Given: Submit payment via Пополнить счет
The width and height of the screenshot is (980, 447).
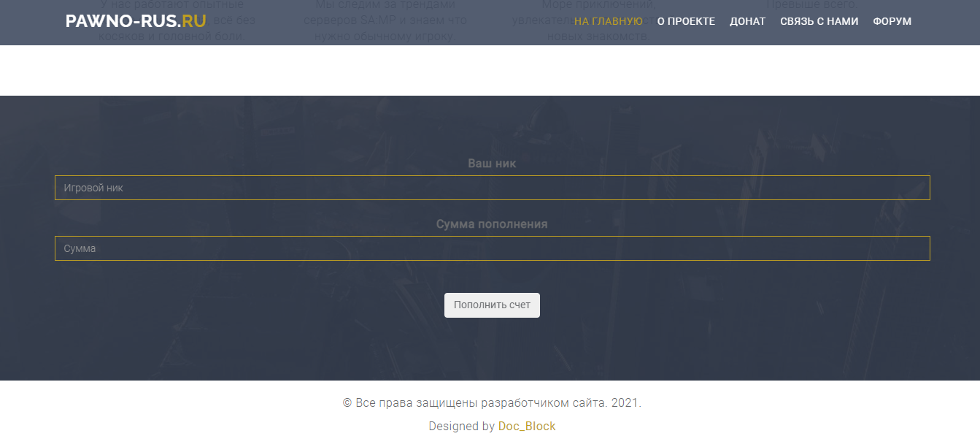Looking at the screenshot, I should tap(492, 305).
